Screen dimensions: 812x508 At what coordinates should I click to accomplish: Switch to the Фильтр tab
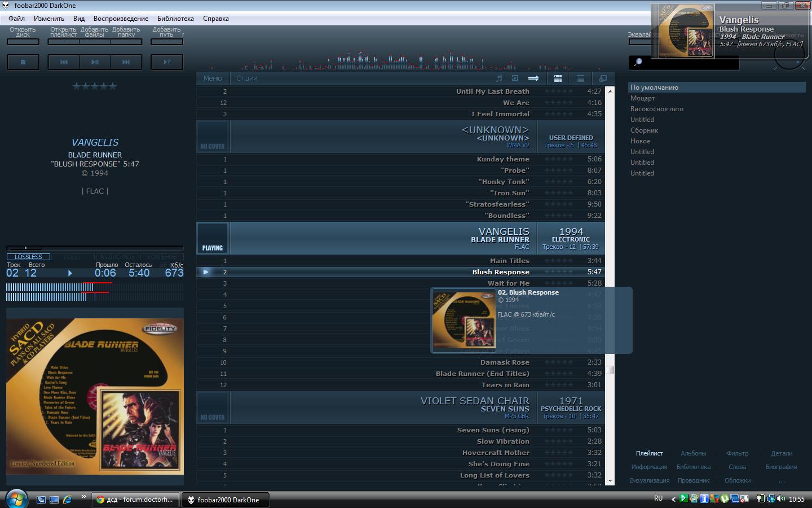click(738, 453)
